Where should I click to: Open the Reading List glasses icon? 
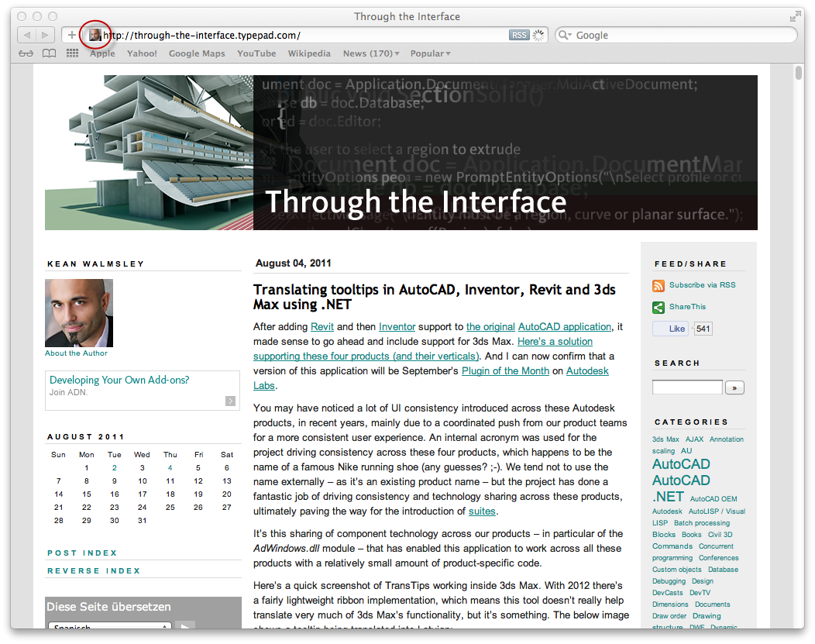(x=26, y=53)
